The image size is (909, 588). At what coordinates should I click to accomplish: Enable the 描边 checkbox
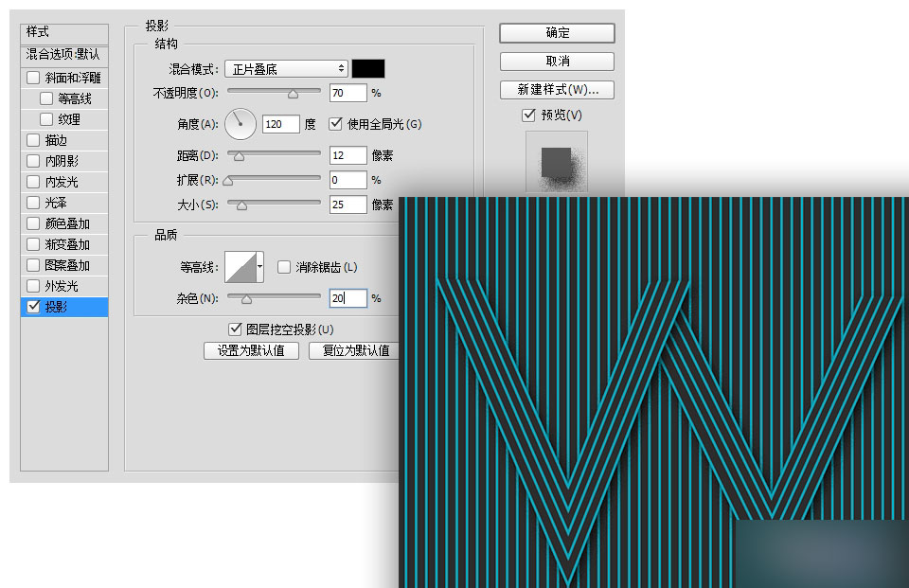[33, 140]
